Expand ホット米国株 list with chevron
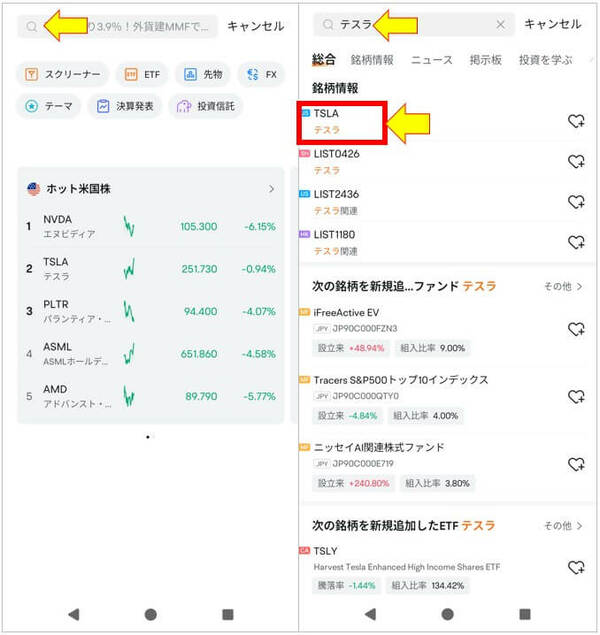 [x=271, y=189]
